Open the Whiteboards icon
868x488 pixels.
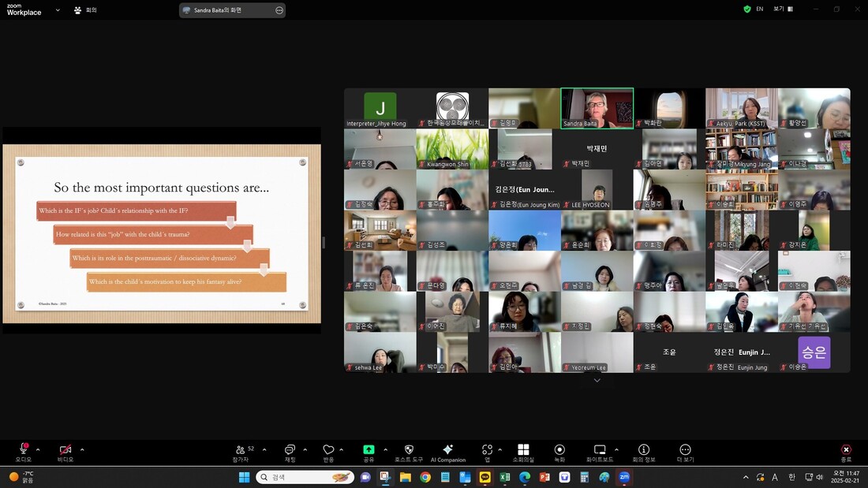coord(600,450)
